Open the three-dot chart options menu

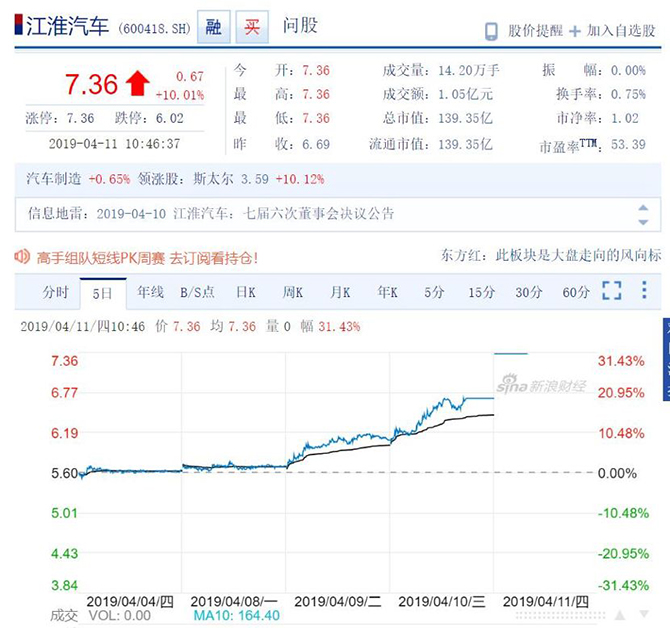(x=644, y=290)
